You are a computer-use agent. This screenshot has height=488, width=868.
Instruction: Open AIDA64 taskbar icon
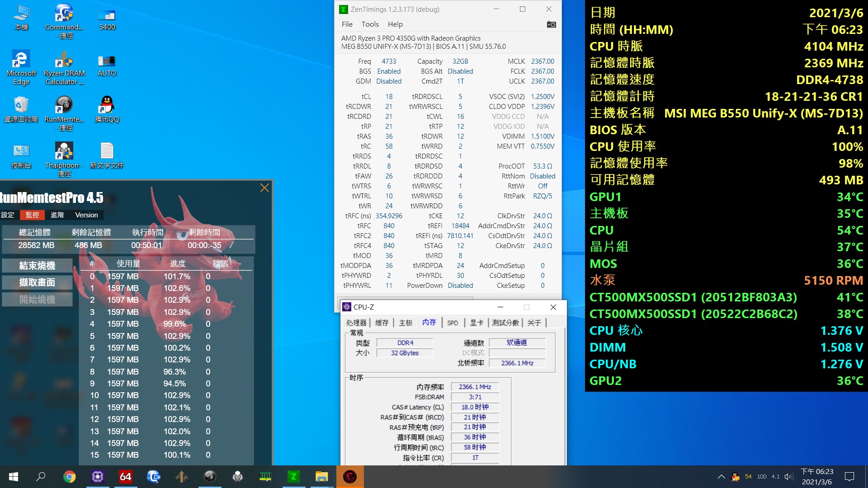125,477
